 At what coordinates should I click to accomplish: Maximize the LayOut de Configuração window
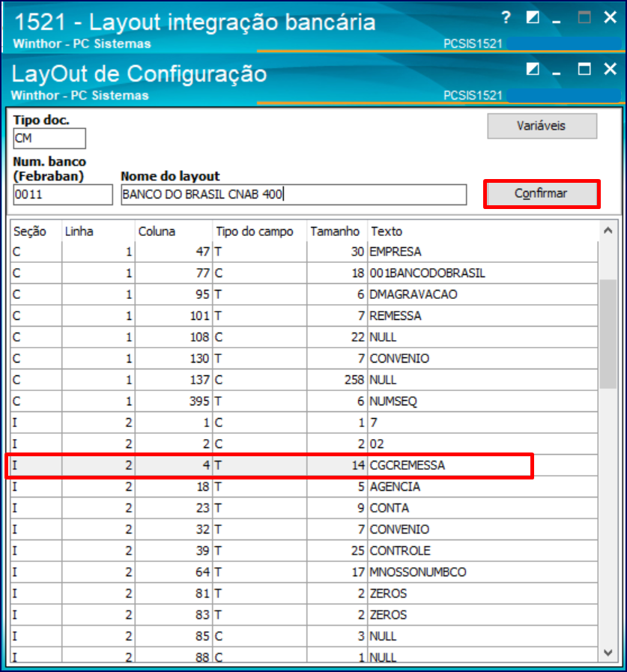coord(584,69)
